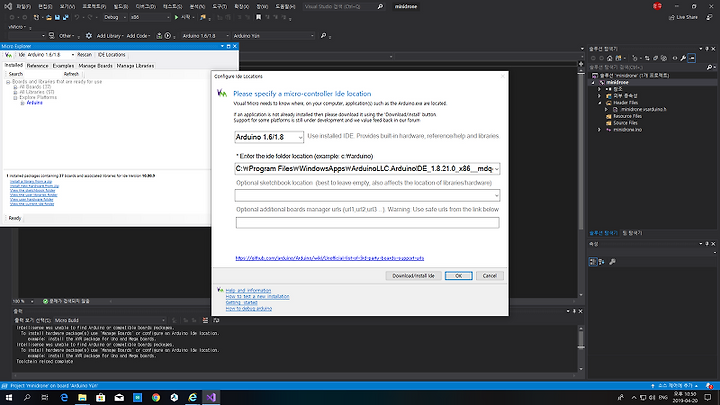Click the Visual Studio search box
This screenshot has width=720, height=405.
click(x=343, y=6)
